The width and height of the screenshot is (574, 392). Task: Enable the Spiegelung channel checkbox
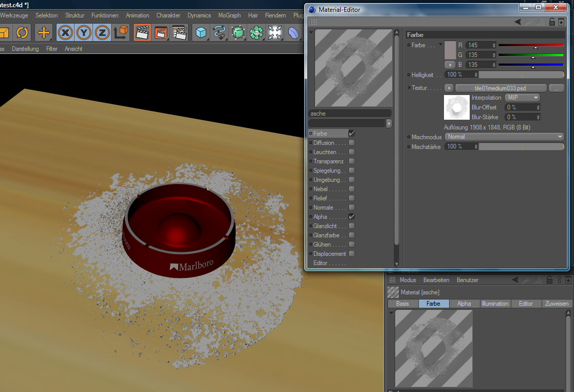pos(352,171)
